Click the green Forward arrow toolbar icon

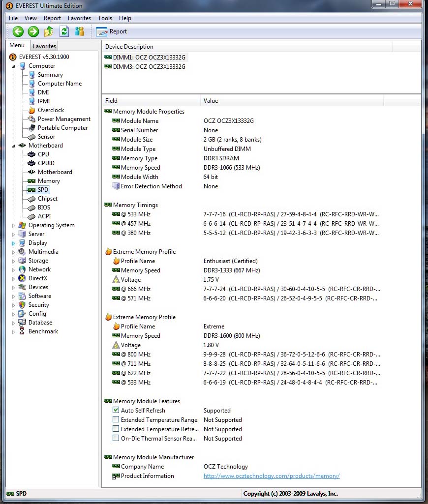pyautogui.click(x=33, y=31)
